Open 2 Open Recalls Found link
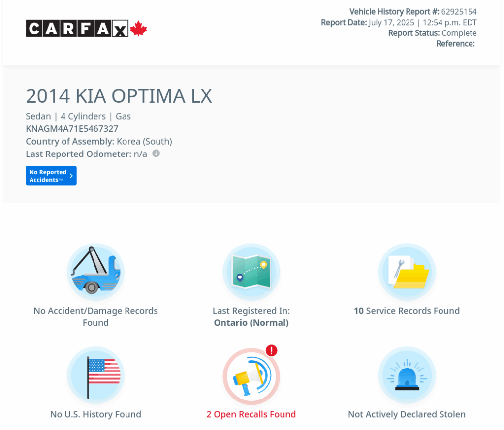This screenshot has width=504, height=430. pyautogui.click(x=251, y=414)
